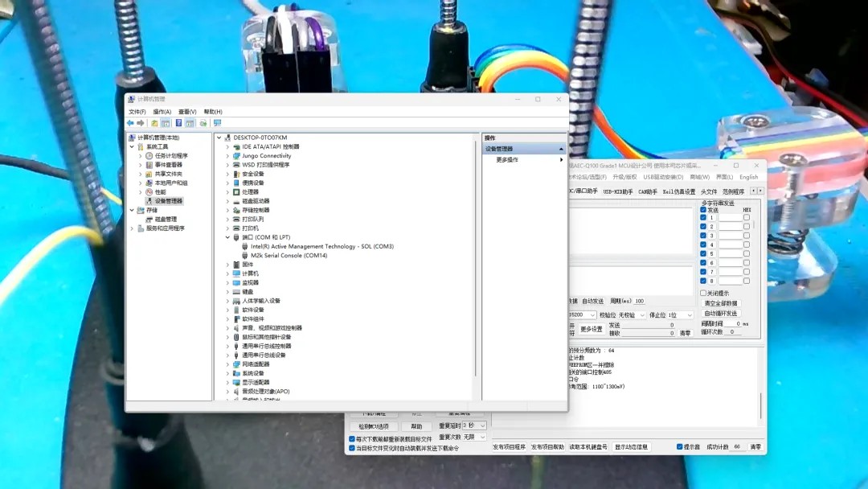Image resolution: width=868 pixels, height=489 pixels.
Task: Click the blue Help icon in toolbar
Action: click(178, 123)
